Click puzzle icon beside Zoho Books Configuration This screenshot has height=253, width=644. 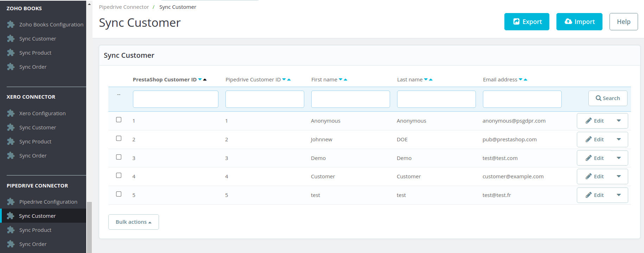pyautogui.click(x=11, y=24)
